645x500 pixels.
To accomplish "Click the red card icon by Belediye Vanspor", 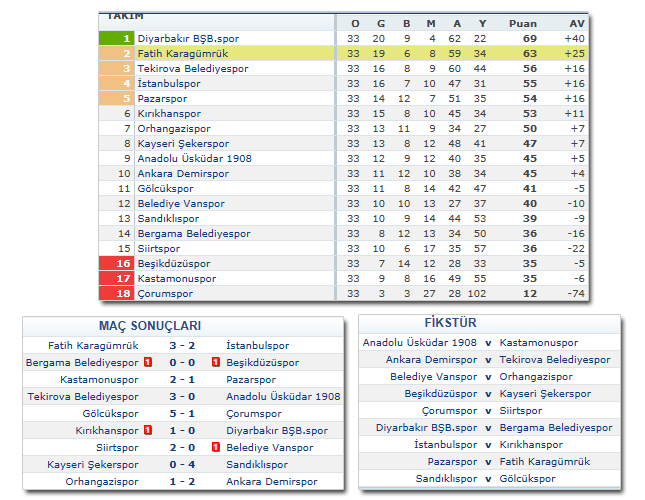I will 216,447.
